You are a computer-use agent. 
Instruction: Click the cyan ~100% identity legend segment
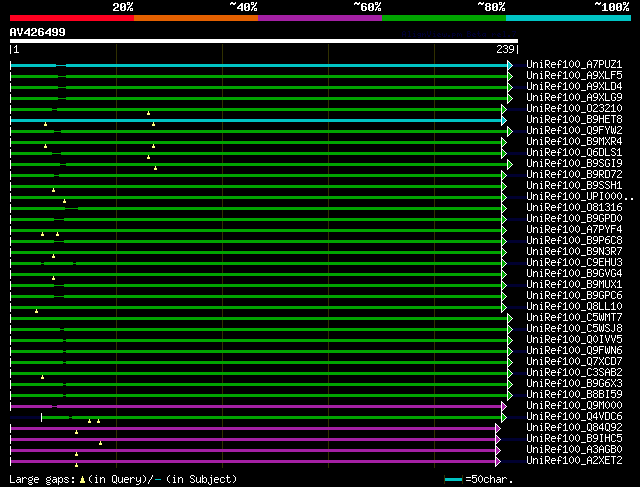coord(567,18)
